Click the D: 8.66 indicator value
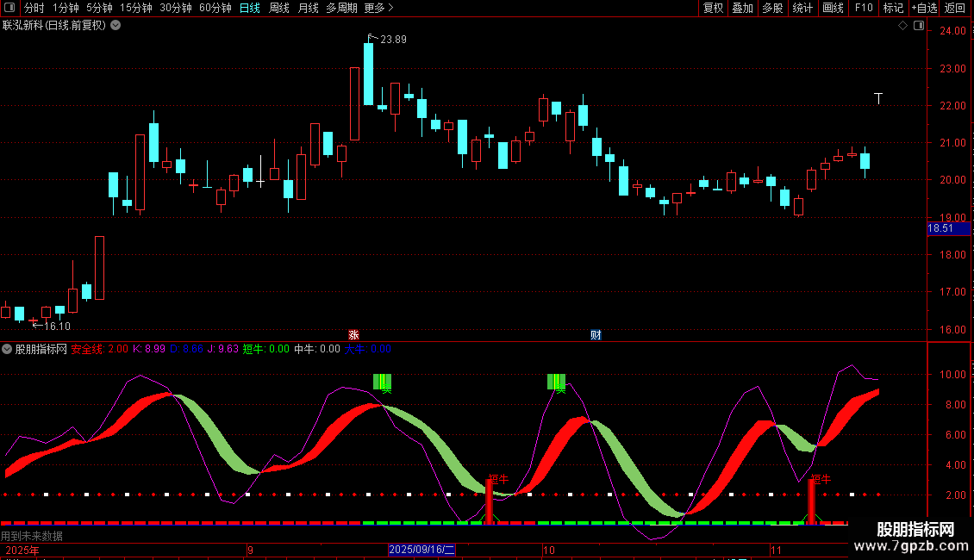Viewport: 974px width, 560px height. 186,349
